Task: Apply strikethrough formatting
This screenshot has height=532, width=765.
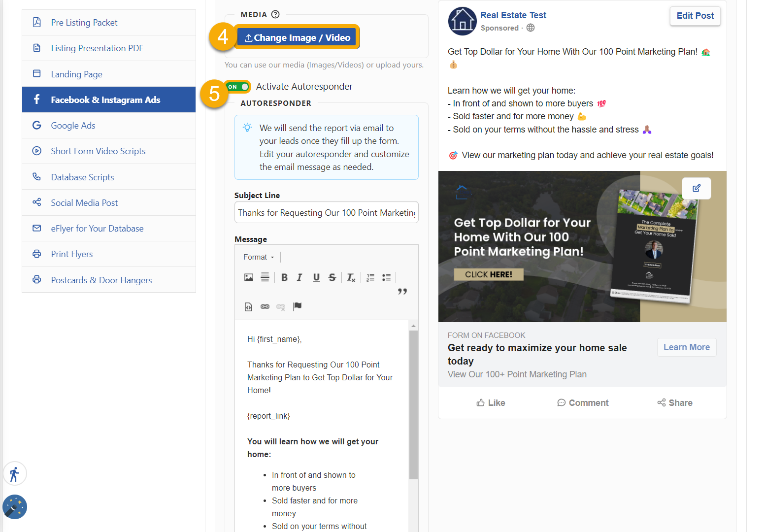Action: tap(332, 277)
